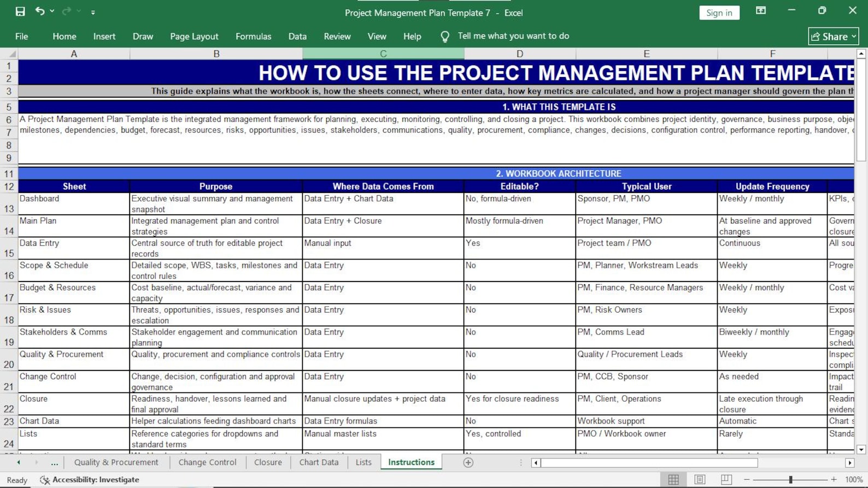Viewport: 868px width, 488px height.
Task: Select column E header
Action: [x=647, y=54]
